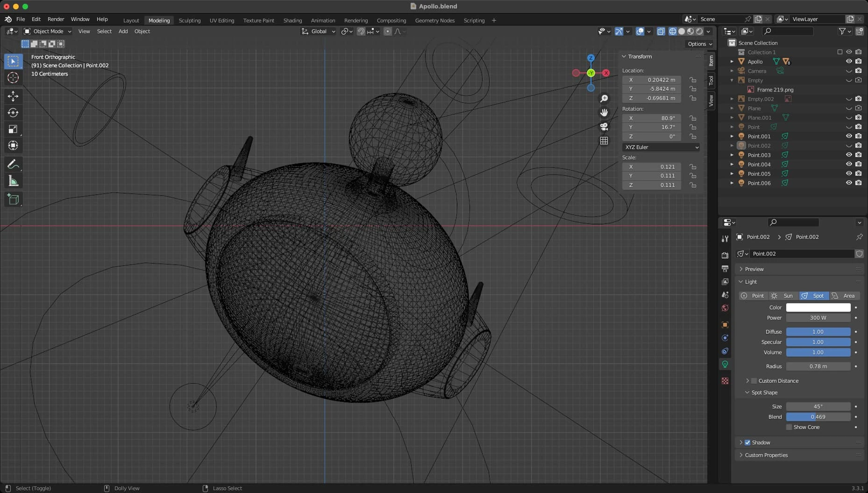The height and width of the screenshot is (493, 868).
Task: Expand the Custom Properties panel
Action: (x=766, y=455)
